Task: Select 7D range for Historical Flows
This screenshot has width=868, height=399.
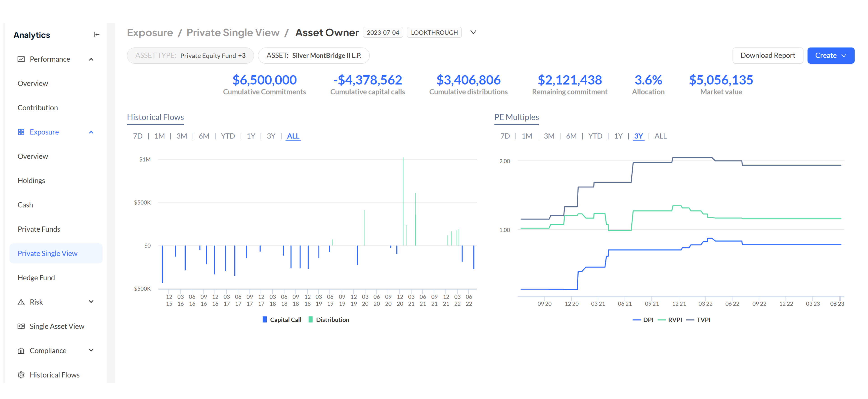Action: 137,136
